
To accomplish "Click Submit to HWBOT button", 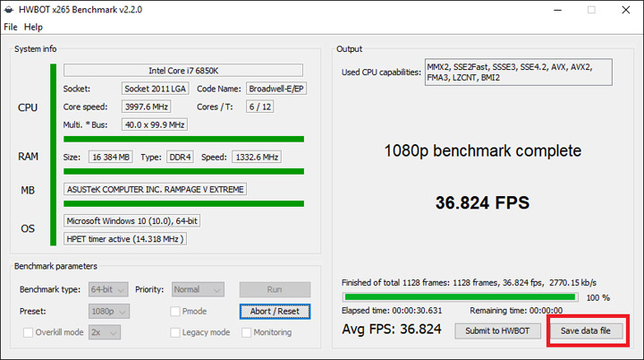I will tap(497, 330).
